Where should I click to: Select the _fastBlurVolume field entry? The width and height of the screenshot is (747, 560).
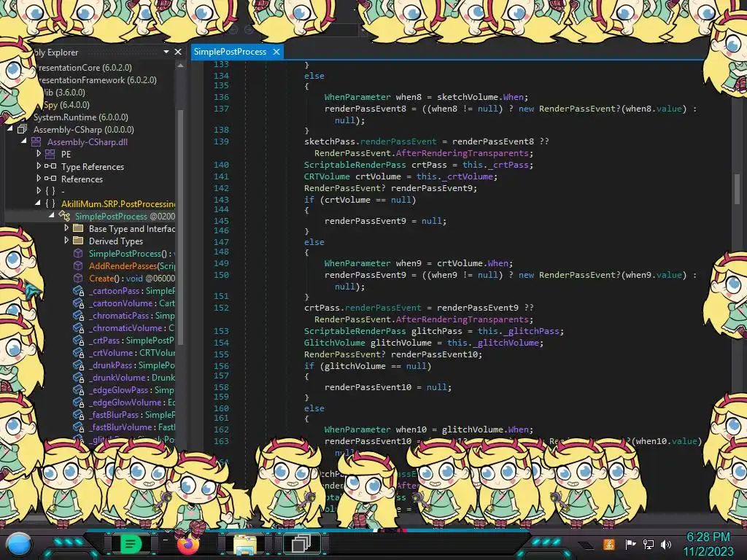[132, 427]
